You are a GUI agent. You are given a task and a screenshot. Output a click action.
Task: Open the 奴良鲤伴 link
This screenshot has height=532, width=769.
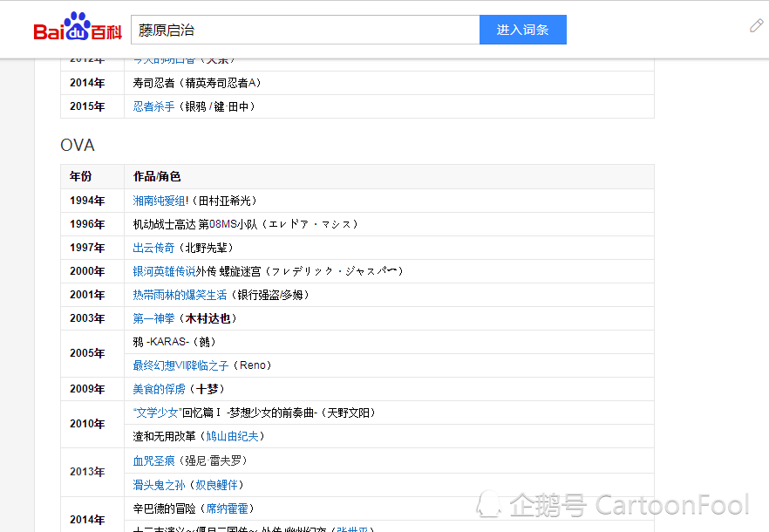click(216, 486)
